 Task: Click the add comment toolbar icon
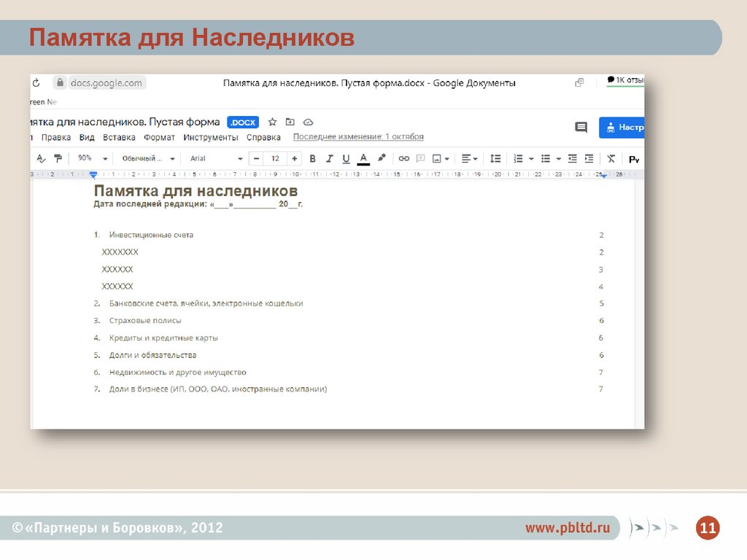coord(420,158)
